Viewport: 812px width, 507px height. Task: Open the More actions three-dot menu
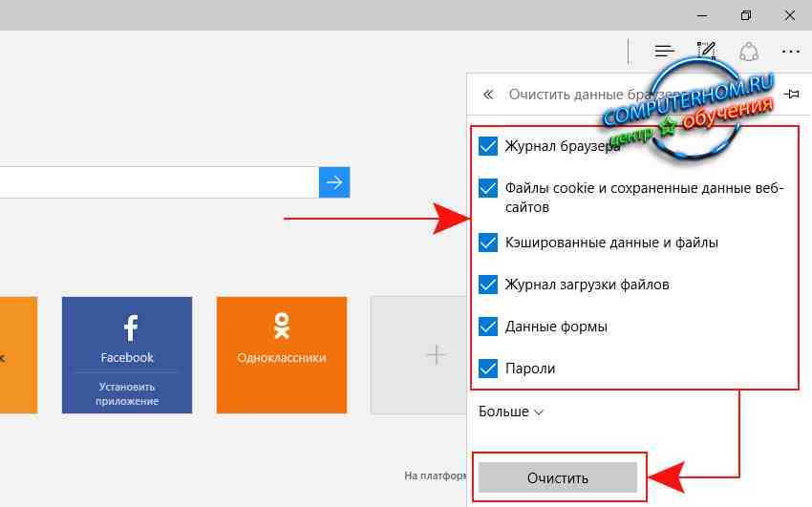(790, 51)
